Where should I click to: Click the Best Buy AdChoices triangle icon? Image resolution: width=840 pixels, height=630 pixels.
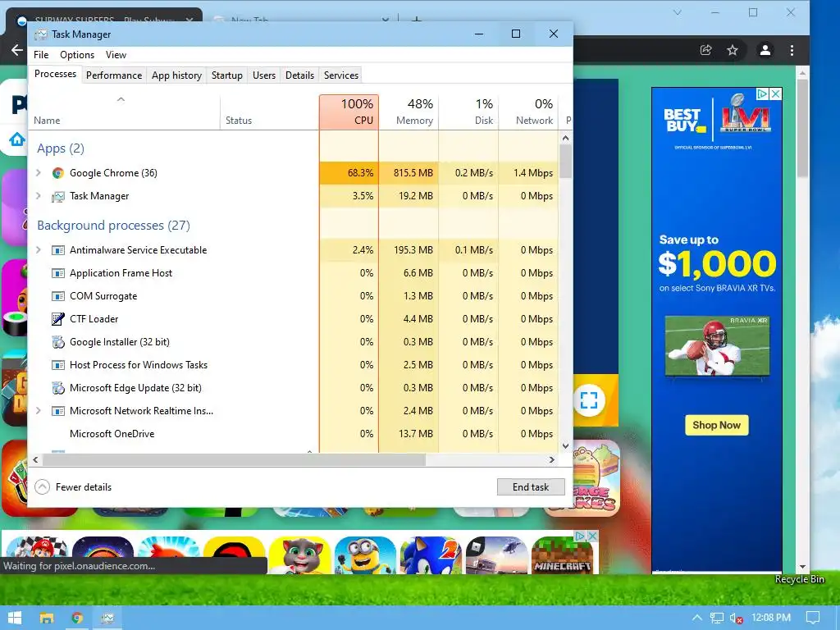click(762, 94)
